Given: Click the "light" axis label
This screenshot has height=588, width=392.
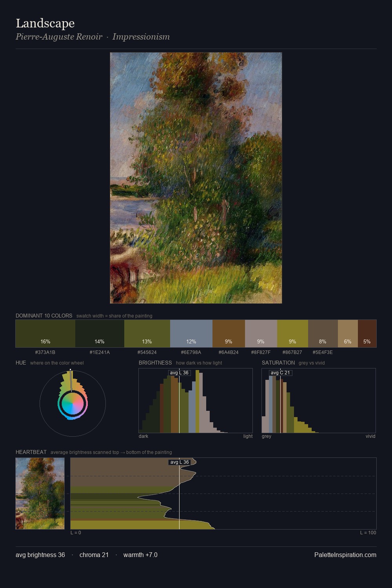Looking at the screenshot, I should click(248, 436).
